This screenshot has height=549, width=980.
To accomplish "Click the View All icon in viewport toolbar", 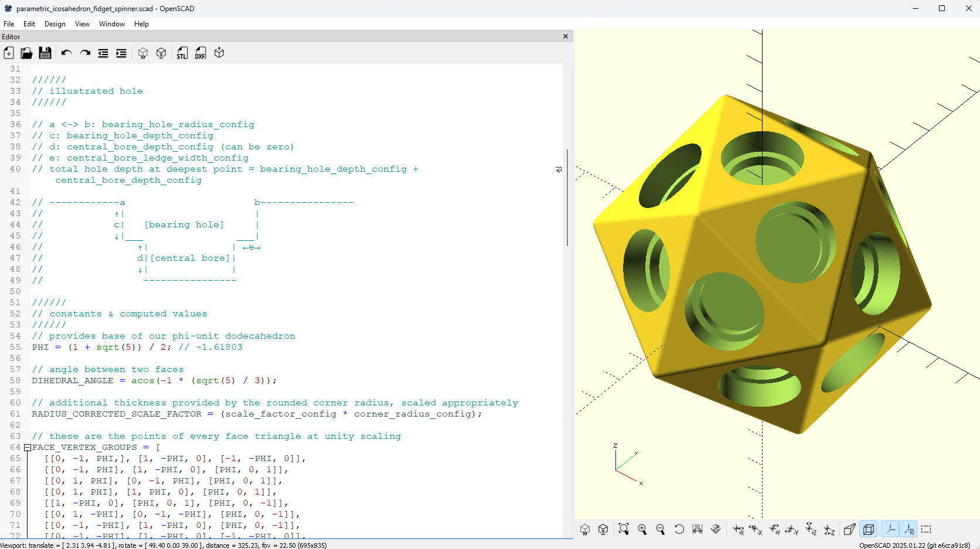I will (624, 529).
